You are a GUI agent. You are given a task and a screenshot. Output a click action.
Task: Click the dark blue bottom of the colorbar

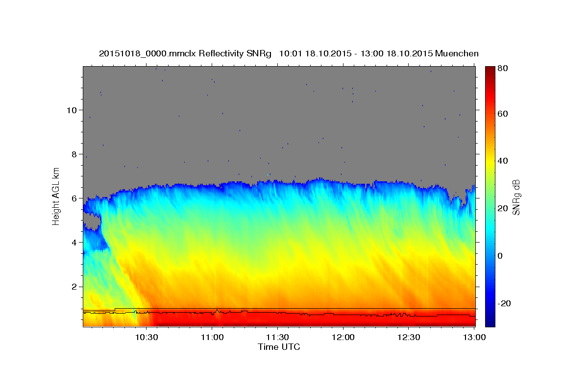click(x=490, y=321)
